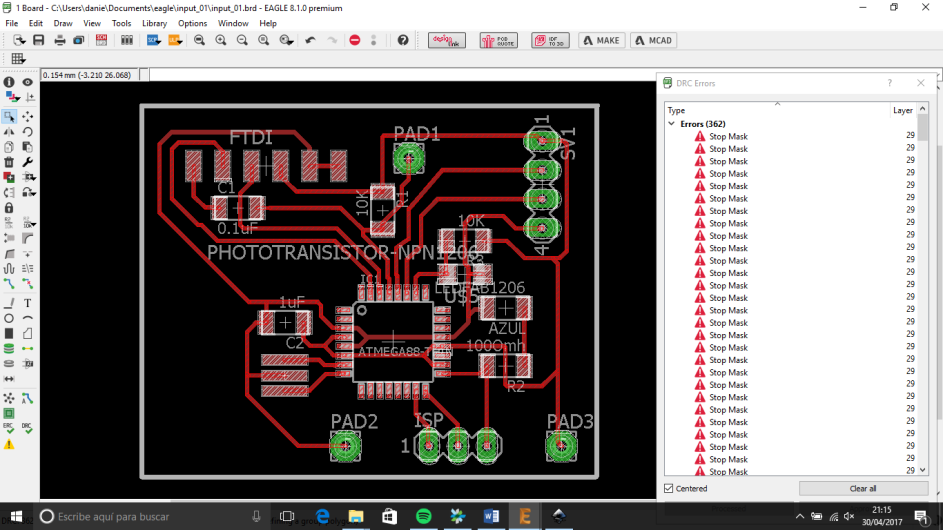Select the Move tool
The image size is (943, 530).
tap(28, 116)
